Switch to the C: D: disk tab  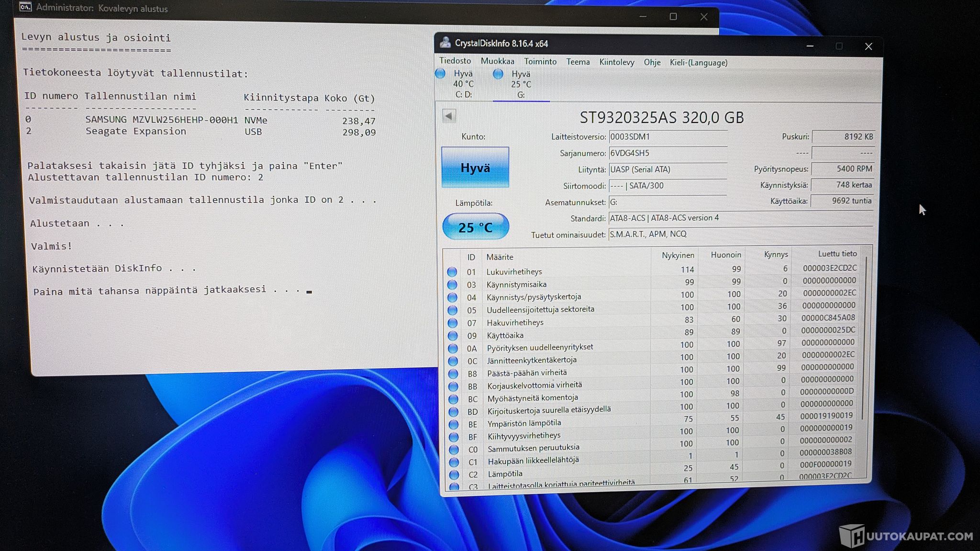(x=463, y=84)
